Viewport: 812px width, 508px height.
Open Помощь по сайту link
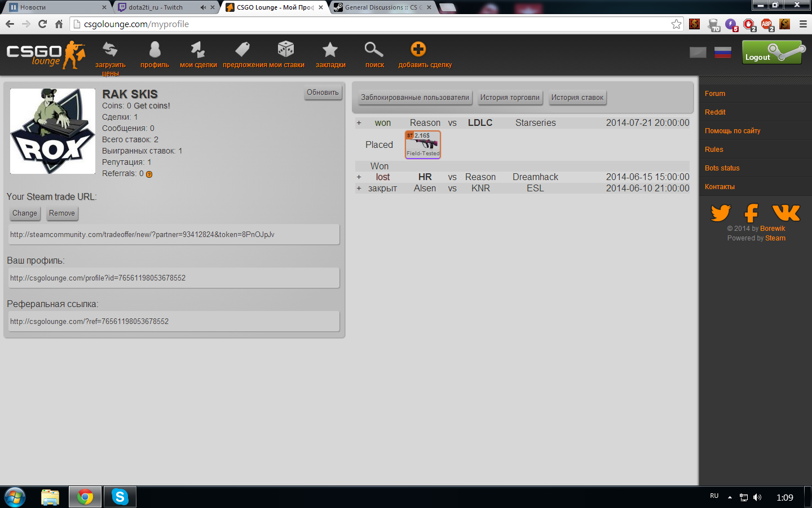tap(732, 131)
